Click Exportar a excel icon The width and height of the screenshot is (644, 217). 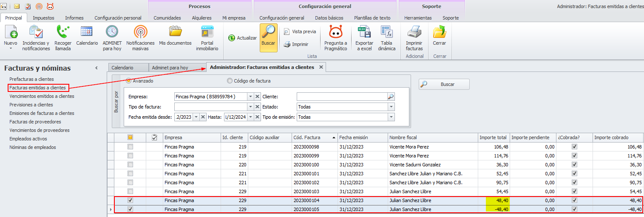[x=364, y=38]
